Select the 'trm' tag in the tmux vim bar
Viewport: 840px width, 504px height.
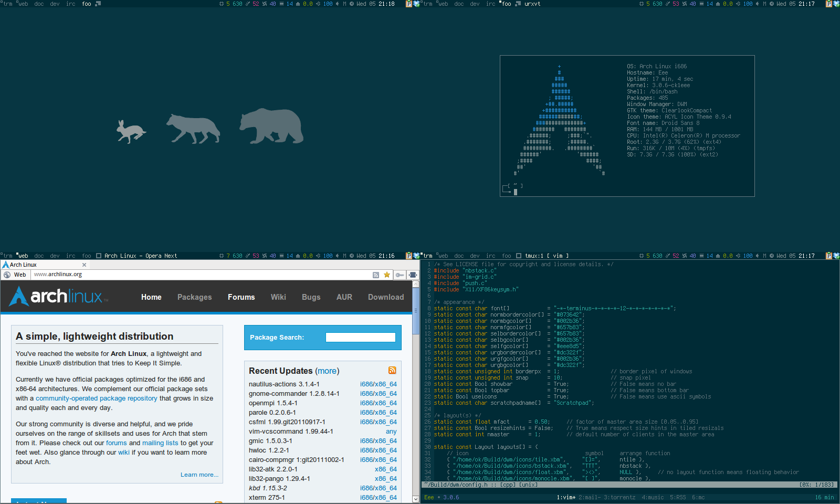[427, 256]
